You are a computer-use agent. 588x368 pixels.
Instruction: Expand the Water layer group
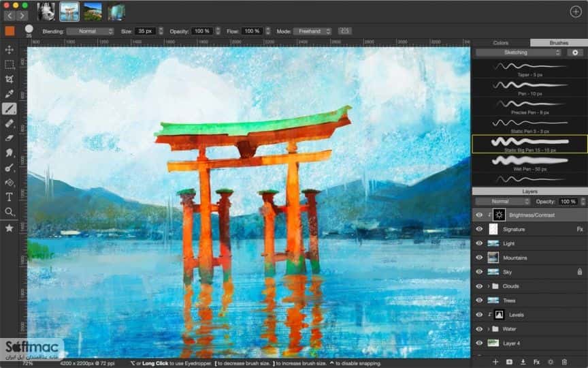point(488,329)
